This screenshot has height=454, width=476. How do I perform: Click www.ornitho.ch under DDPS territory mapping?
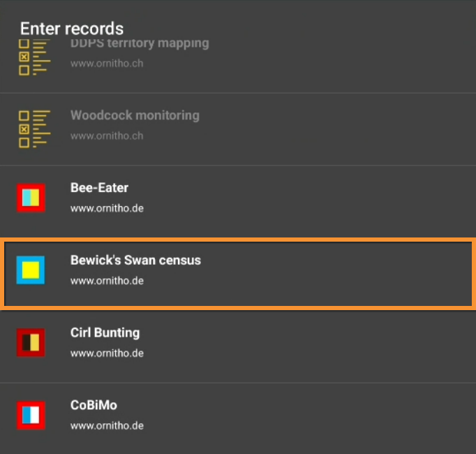point(107,63)
